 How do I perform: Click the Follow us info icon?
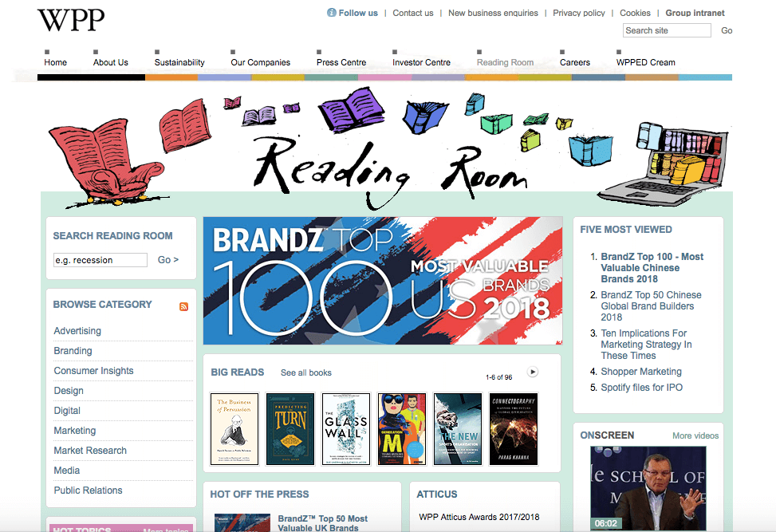tap(332, 13)
